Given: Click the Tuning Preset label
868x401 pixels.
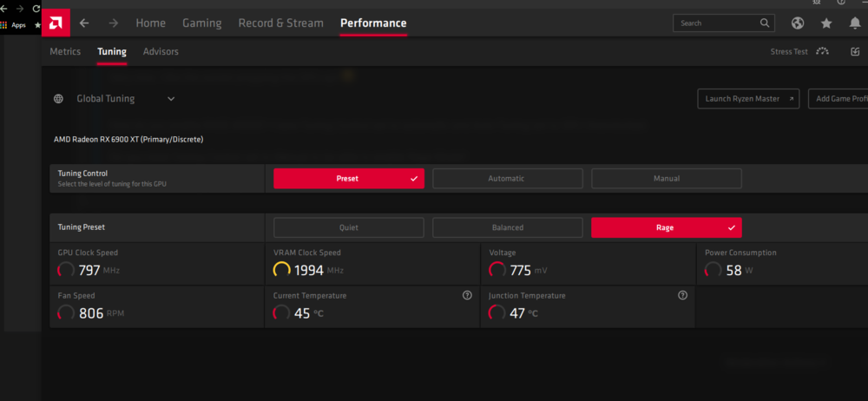Looking at the screenshot, I should pos(82,227).
